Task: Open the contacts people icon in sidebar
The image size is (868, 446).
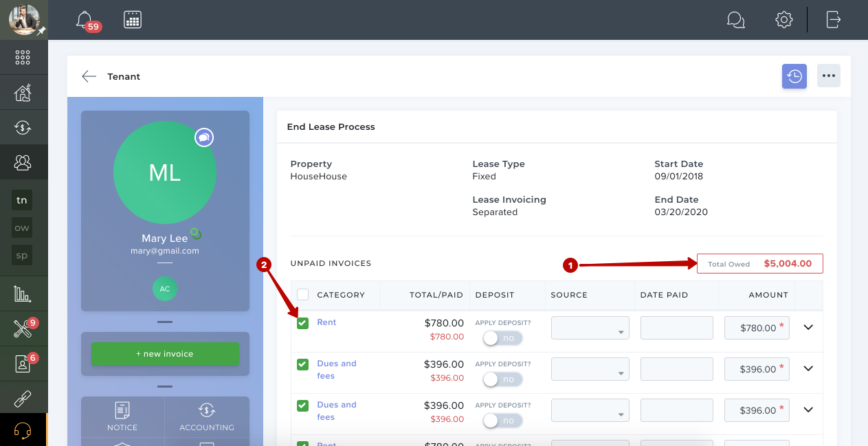Action: [23, 162]
